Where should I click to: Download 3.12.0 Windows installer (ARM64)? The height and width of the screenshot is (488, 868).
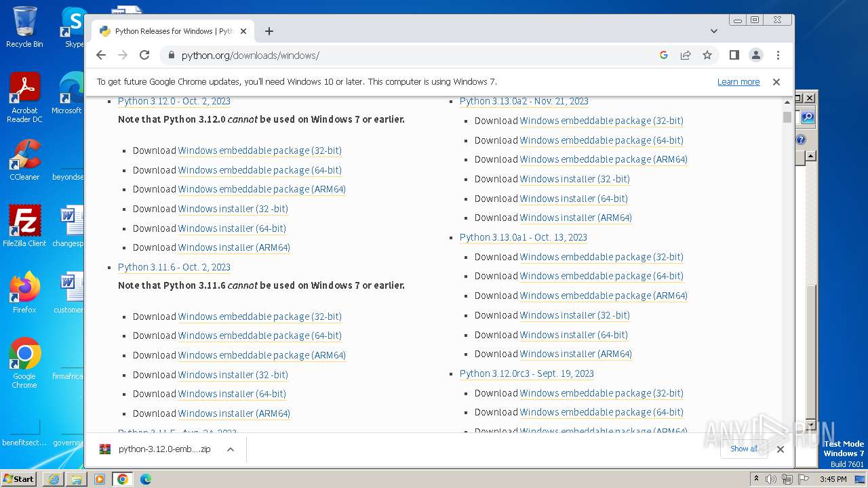point(234,247)
